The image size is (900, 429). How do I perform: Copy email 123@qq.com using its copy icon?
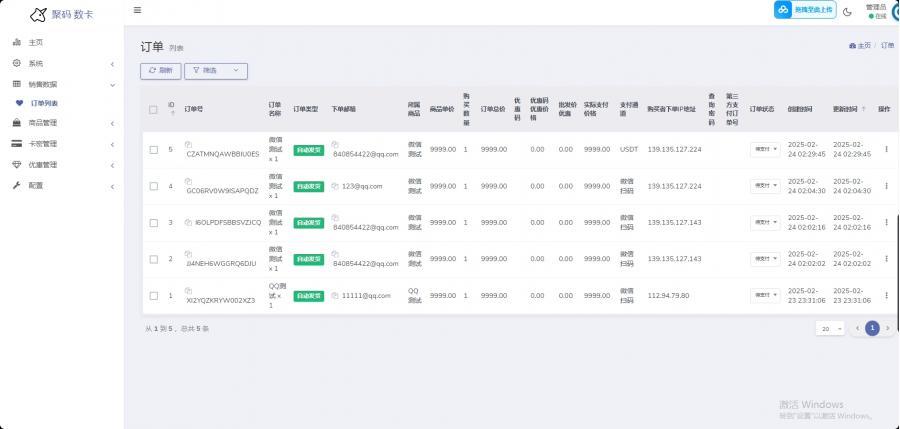[x=336, y=186]
